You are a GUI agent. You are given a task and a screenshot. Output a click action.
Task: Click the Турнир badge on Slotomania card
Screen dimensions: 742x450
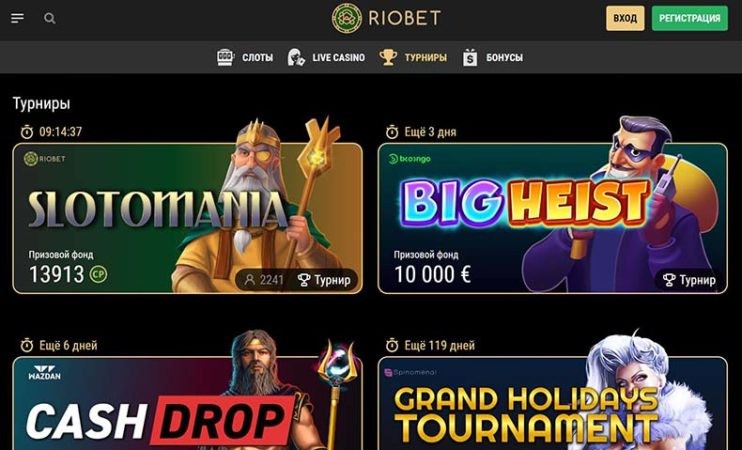[324, 280]
